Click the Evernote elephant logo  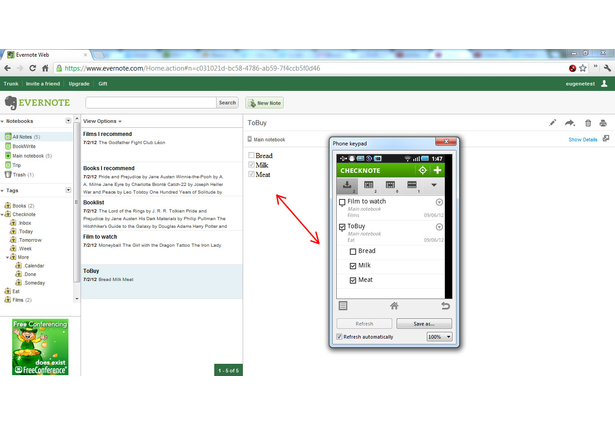(11, 103)
